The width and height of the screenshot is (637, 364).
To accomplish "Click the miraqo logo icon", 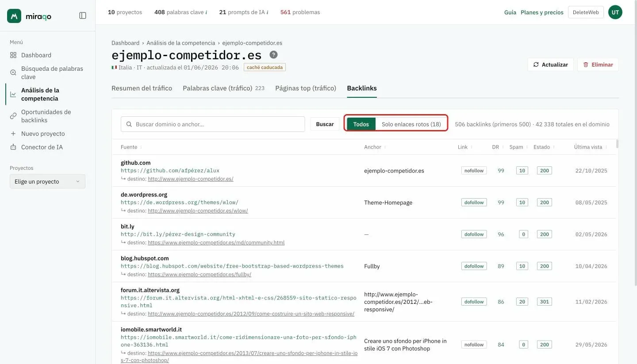I will click(15, 16).
